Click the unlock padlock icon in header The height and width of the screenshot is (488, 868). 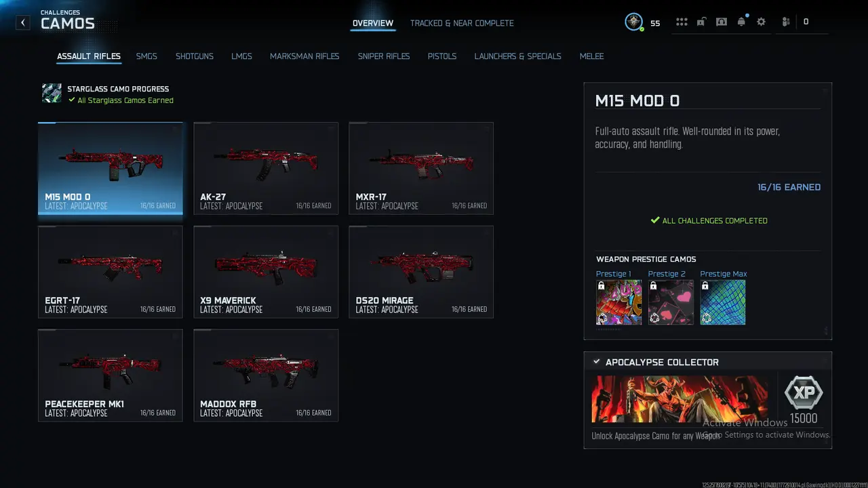tap(701, 22)
